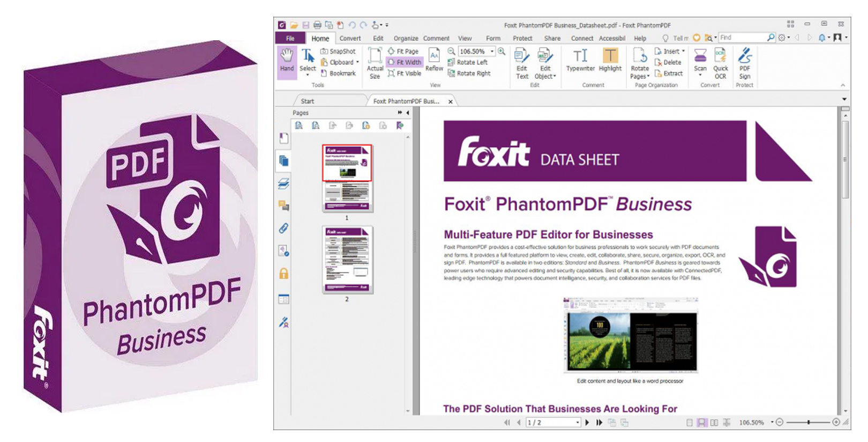
Task: Run Quick OCR
Action: 721,63
